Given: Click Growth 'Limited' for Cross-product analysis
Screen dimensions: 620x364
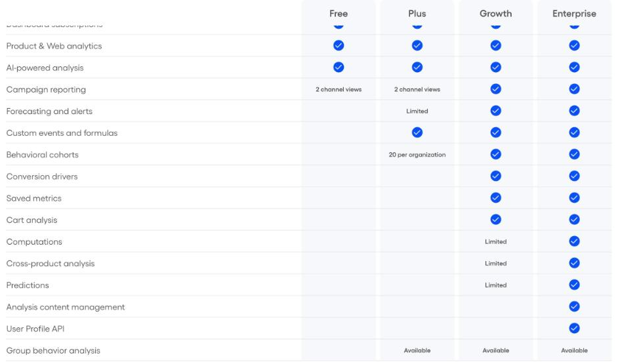Looking at the screenshot, I should click(496, 263).
